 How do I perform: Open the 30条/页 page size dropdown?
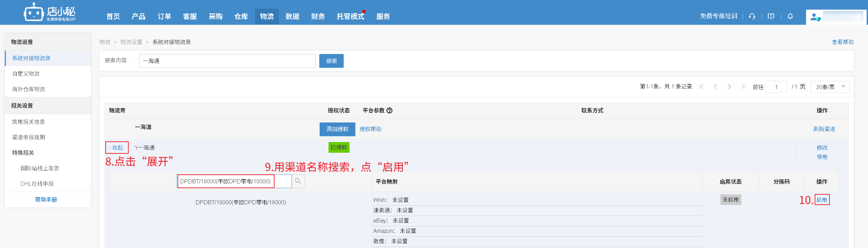829,87
